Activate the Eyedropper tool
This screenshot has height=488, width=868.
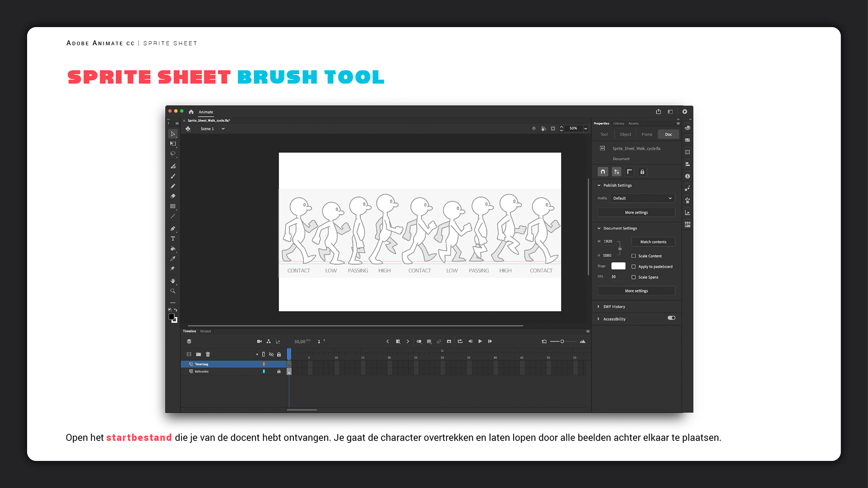pos(173,258)
